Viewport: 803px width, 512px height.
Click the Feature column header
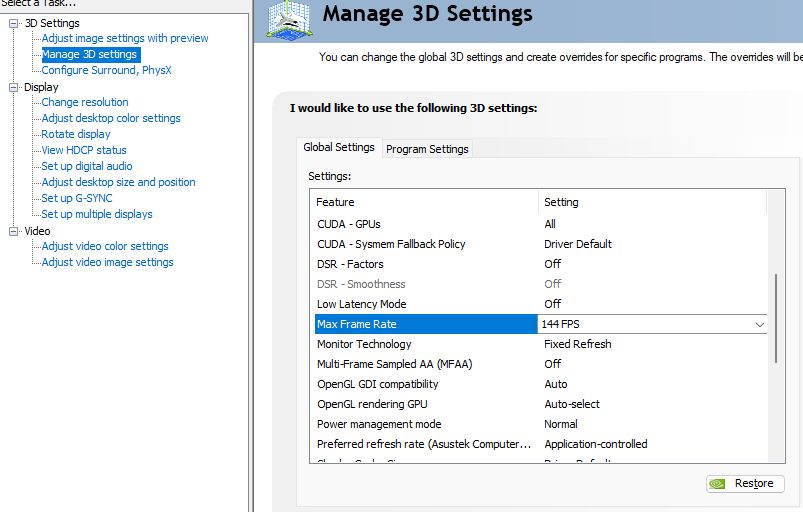(424, 202)
